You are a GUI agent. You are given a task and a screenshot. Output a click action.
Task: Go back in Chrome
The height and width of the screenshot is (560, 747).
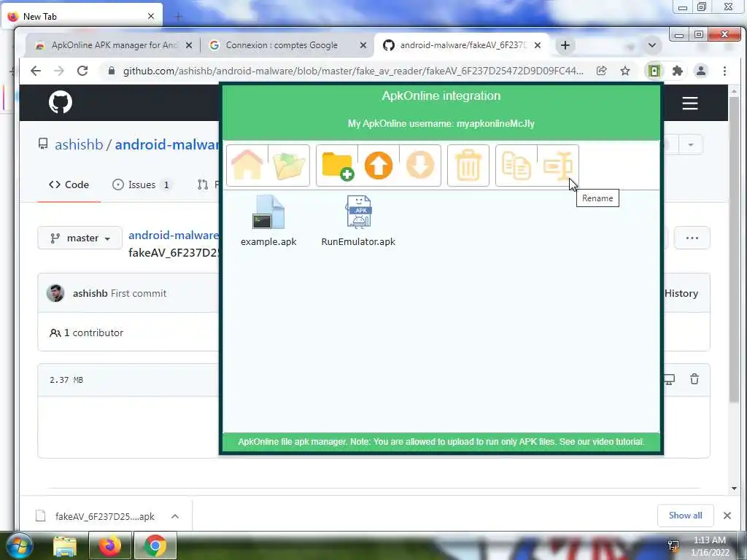click(x=36, y=71)
